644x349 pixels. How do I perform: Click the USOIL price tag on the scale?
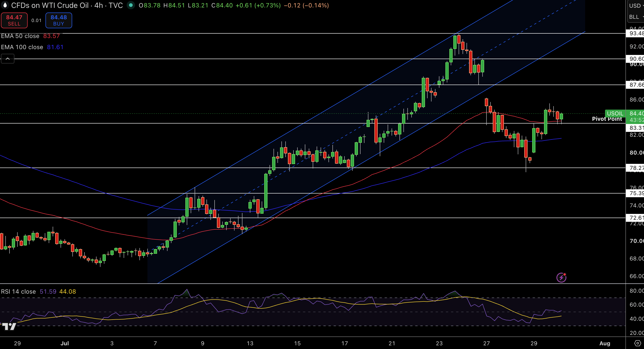(x=615, y=113)
